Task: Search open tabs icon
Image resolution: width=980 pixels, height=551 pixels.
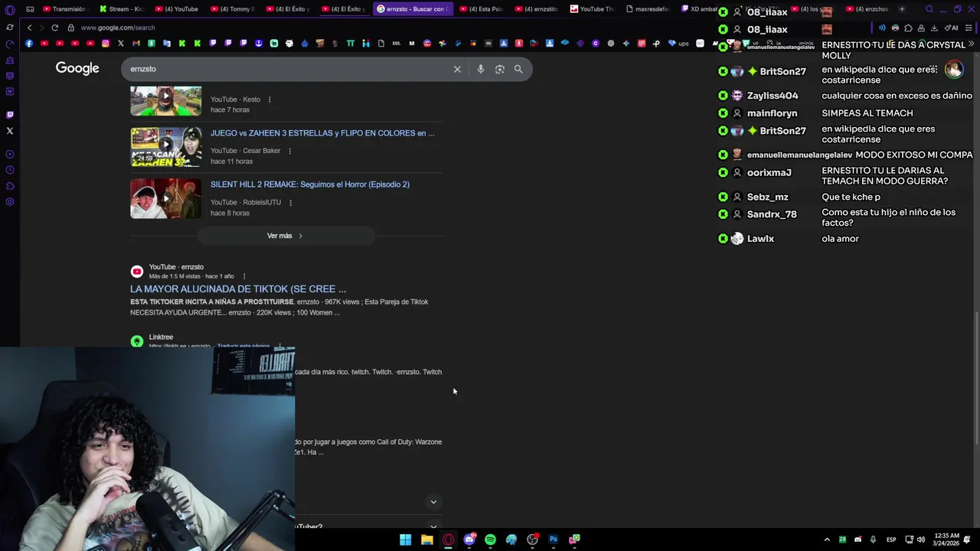Action: pyautogui.click(x=929, y=9)
